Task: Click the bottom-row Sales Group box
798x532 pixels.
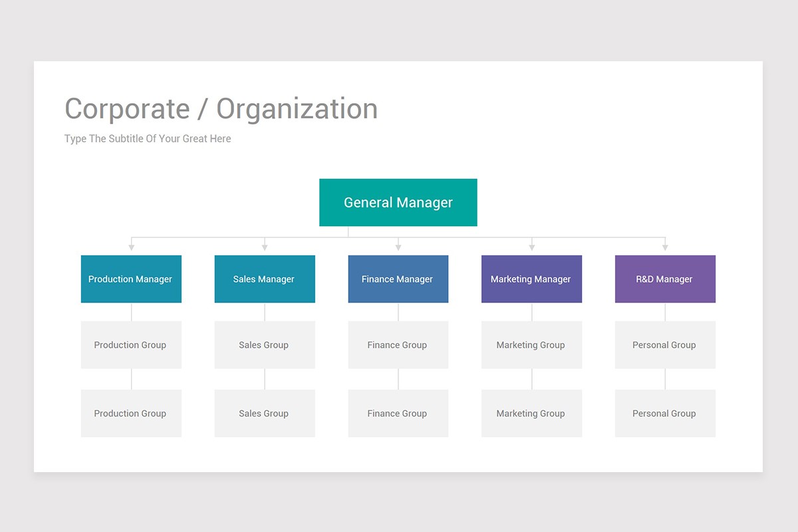Action: click(265, 413)
